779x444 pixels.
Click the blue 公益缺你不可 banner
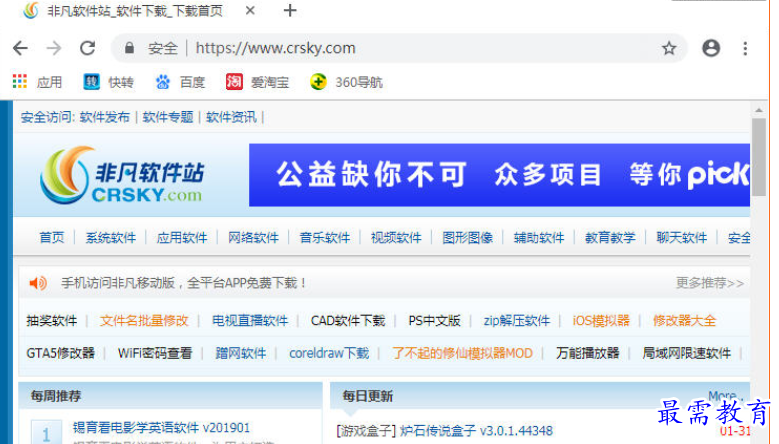499,175
